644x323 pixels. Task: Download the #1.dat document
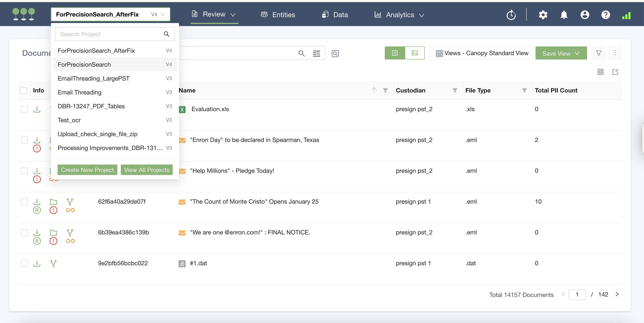(x=37, y=263)
